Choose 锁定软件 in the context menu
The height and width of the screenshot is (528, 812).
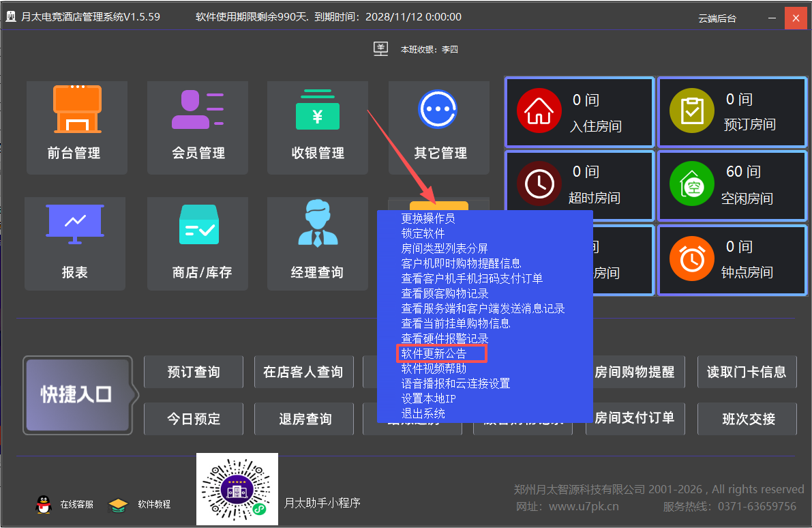423,233
